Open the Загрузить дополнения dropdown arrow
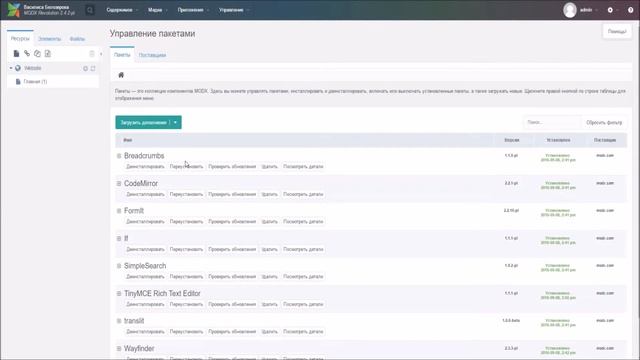This screenshot has width=640, height=360. pyautogui.click(x=176, y=122)
